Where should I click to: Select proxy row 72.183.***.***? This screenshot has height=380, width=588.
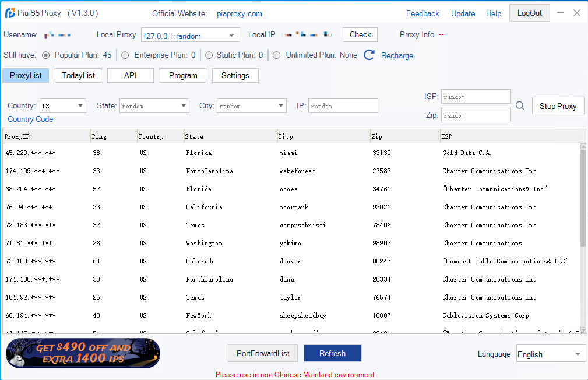coord(291,225)
